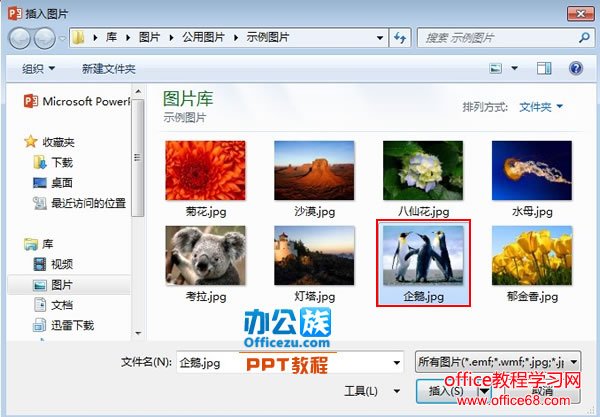Click the blue help icon
Screen dimensions: 600x417
576,68
